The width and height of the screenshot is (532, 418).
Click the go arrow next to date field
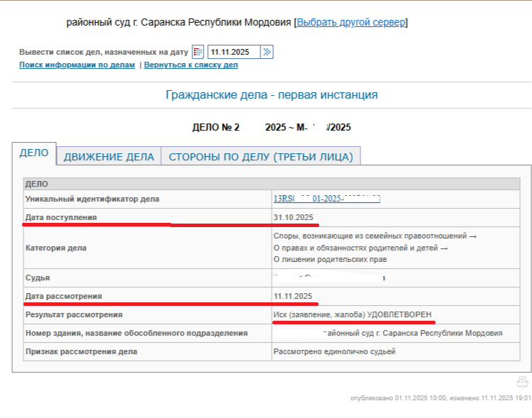[x=267, y=52]
